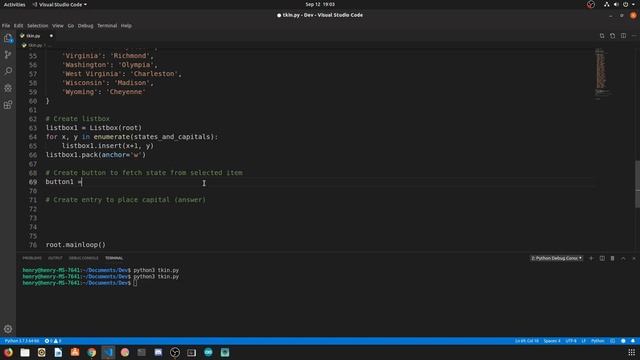Split the editor to the right

623,36
